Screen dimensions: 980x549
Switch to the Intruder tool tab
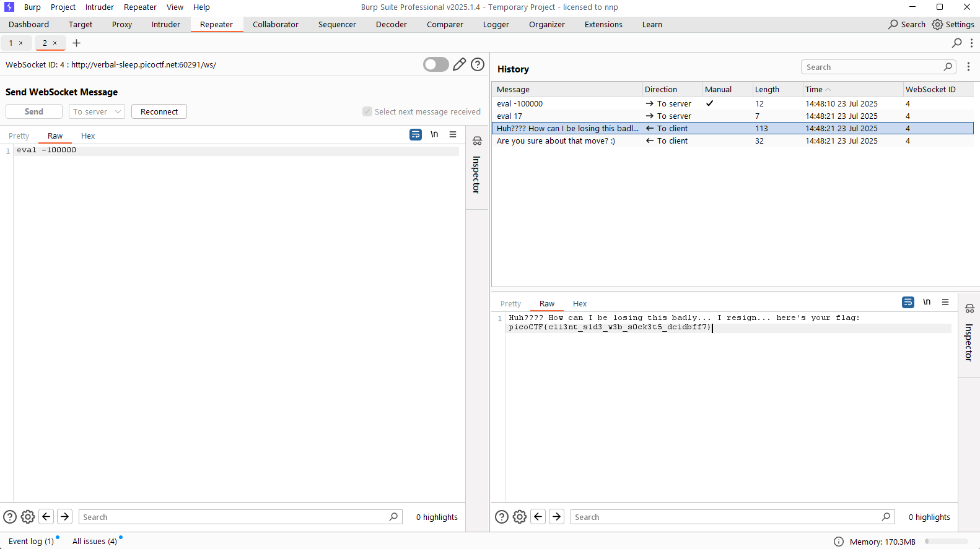[x=166, y=24]
